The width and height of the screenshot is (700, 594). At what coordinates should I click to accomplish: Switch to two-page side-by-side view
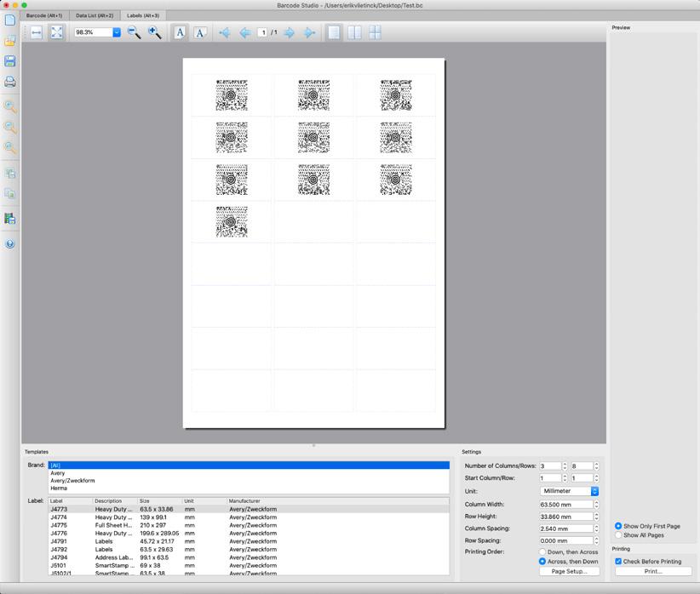[x=354, y=32]
